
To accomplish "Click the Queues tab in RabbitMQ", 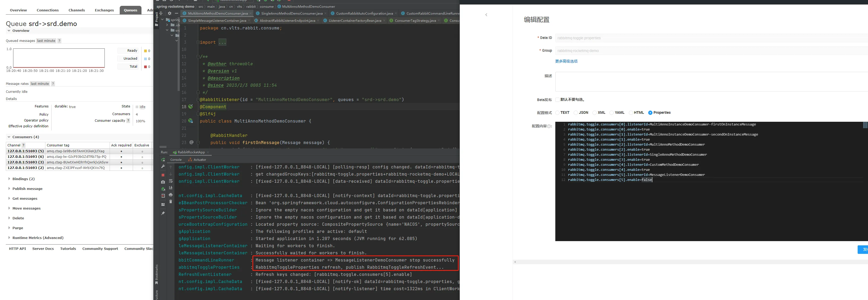I will click(129, 9).
